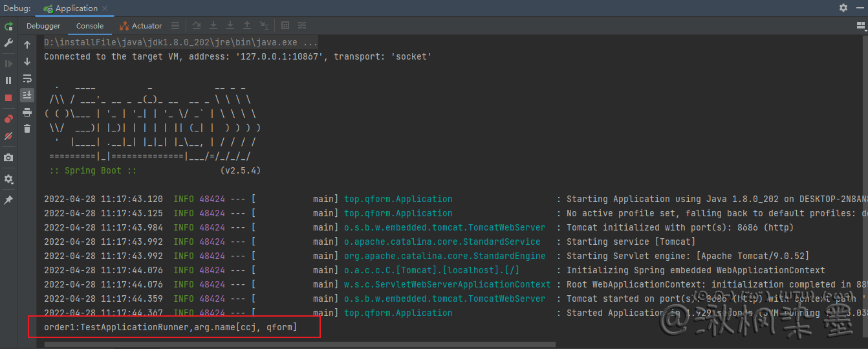Viewport: 868px width, 349px height.
Task: Stop the running debug process
Action: (8, 98)
